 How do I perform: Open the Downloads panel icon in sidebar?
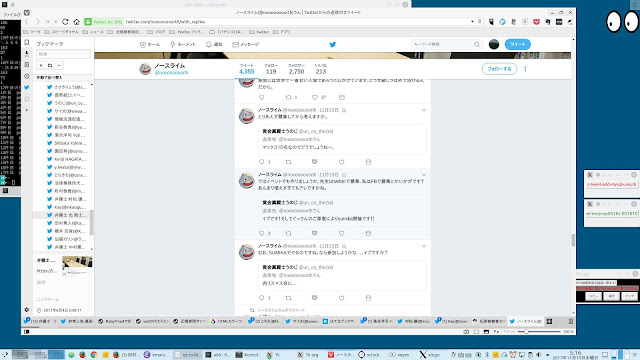tap(27, 53)
